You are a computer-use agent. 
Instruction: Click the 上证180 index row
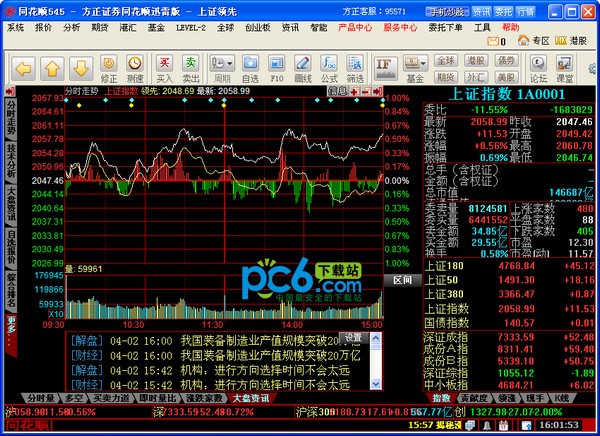click(509, 266)
